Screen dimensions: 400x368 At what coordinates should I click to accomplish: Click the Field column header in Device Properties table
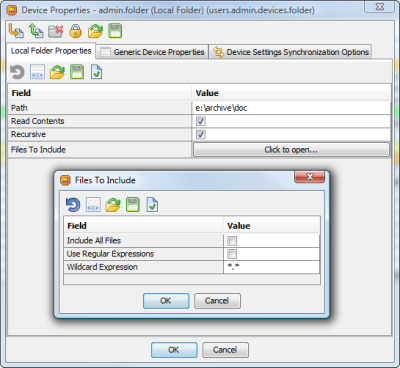click(100, 93)
